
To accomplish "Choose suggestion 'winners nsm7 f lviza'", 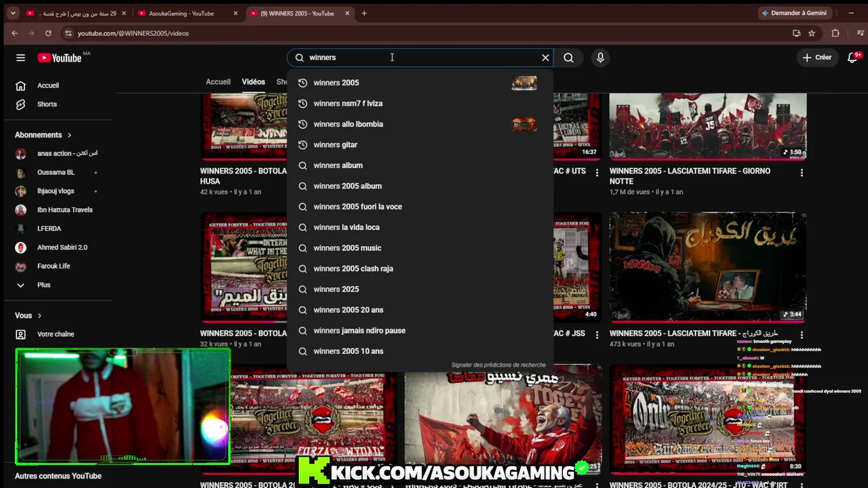I will coord(420,104).
